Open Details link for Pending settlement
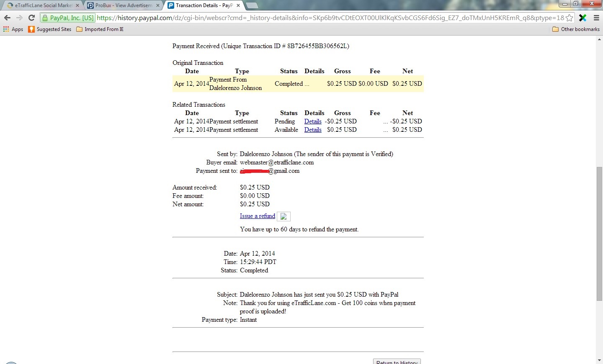The width and height of the screenshot is (603, 364). pyautogui.click(x=313, y=121)
